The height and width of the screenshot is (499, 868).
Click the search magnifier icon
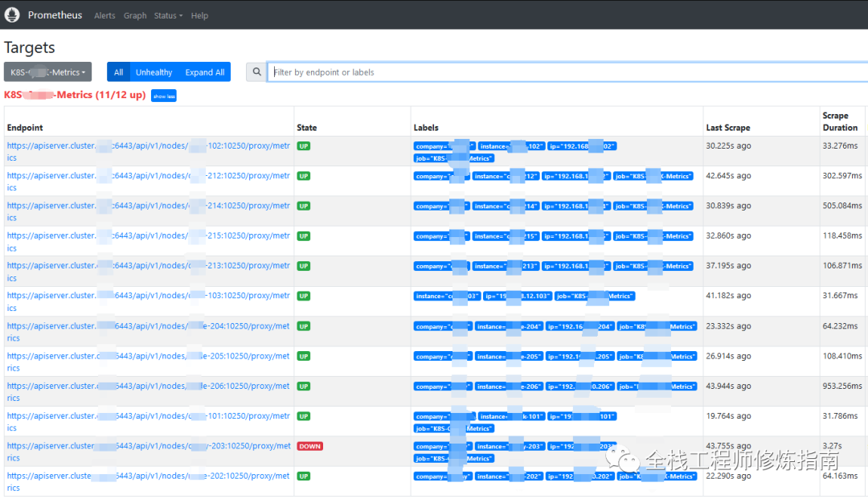click(x=256, y=72)
